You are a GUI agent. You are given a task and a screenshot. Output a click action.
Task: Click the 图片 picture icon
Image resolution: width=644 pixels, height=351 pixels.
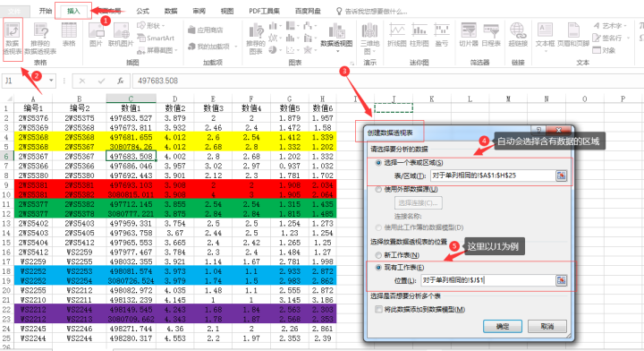(x=96, y=35)
